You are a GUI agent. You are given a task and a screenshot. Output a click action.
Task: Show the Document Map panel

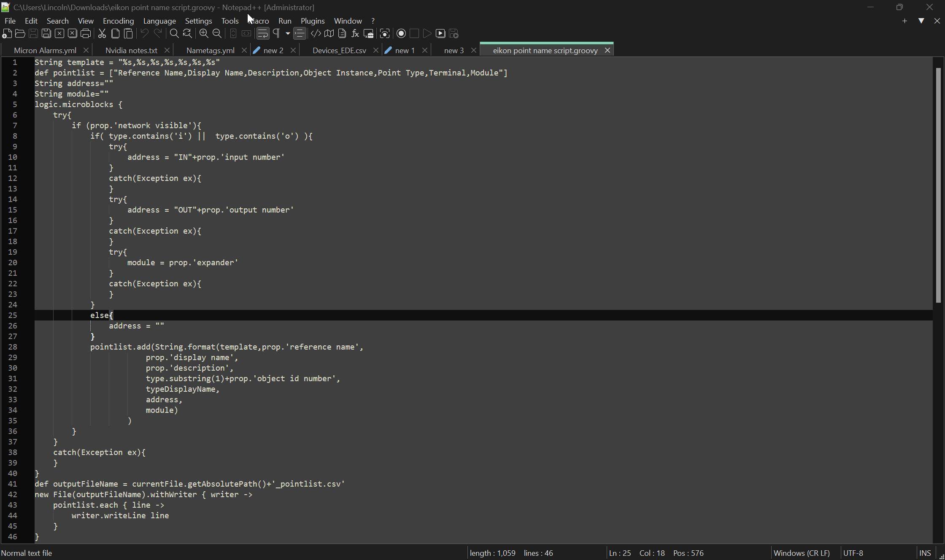pos(329,34)
